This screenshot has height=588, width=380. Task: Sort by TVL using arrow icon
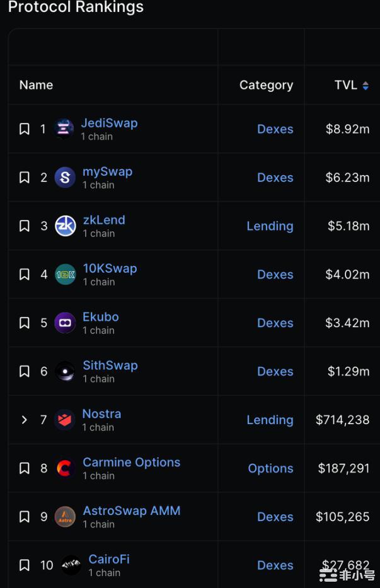366,86
